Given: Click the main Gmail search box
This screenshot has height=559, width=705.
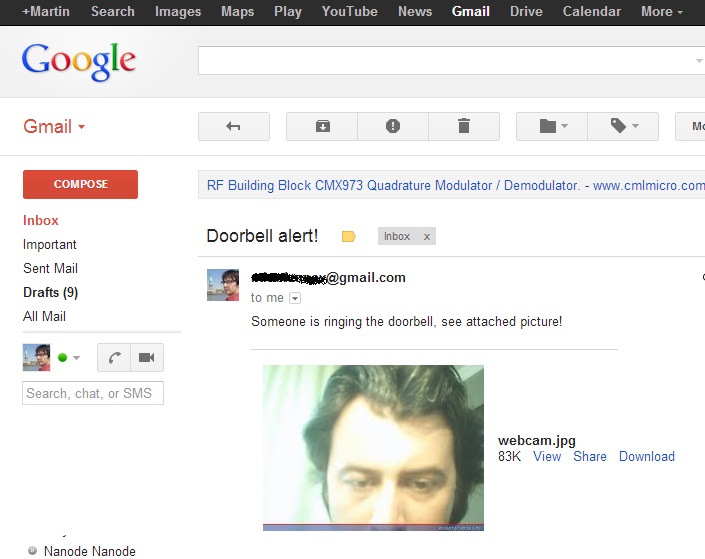Looking at the screenshot, I should click(450, 60).
